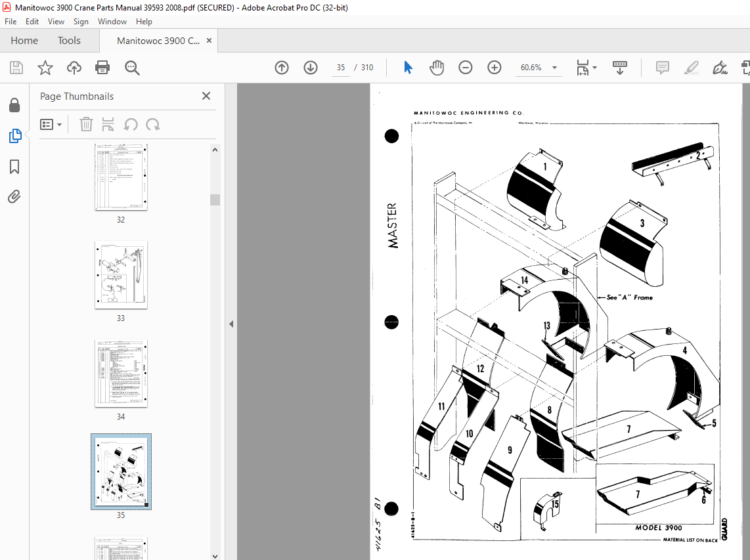Image resolution: width=750 pixels, height=560 pixels.
Task: Open the Find text magnifier
Action: [x=132, y=68]
